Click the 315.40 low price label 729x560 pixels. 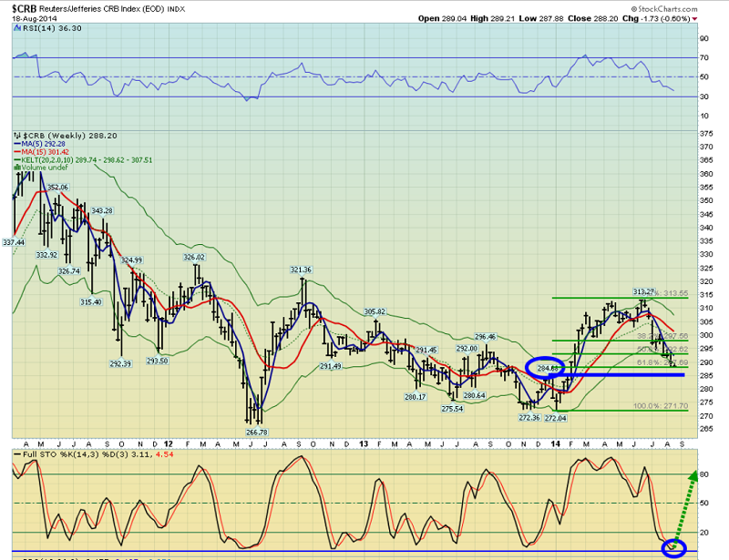(x=90, y=302)
